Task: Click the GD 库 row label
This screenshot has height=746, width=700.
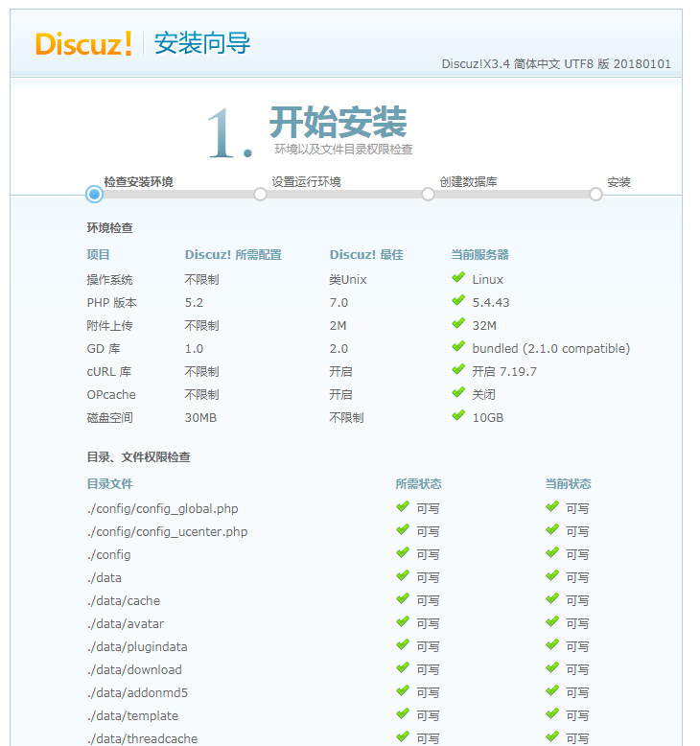Action: [x=104, y=349]
